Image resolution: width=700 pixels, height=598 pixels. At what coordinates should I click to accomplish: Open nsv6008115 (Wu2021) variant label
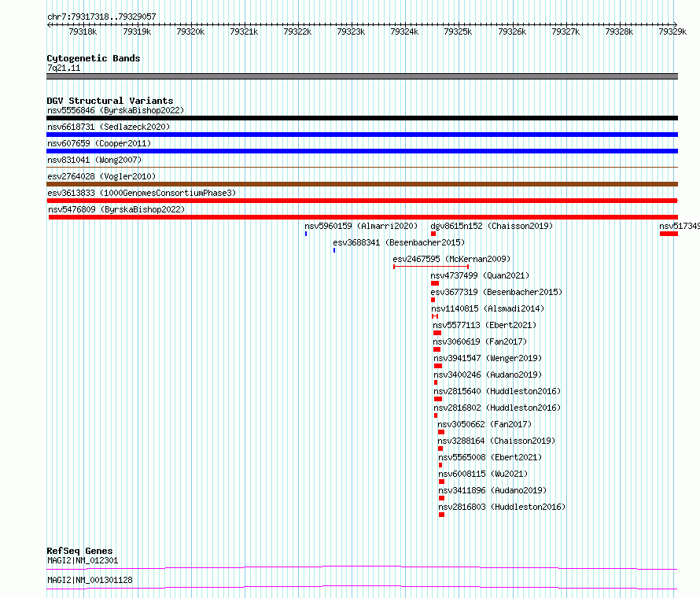point(483,474)
